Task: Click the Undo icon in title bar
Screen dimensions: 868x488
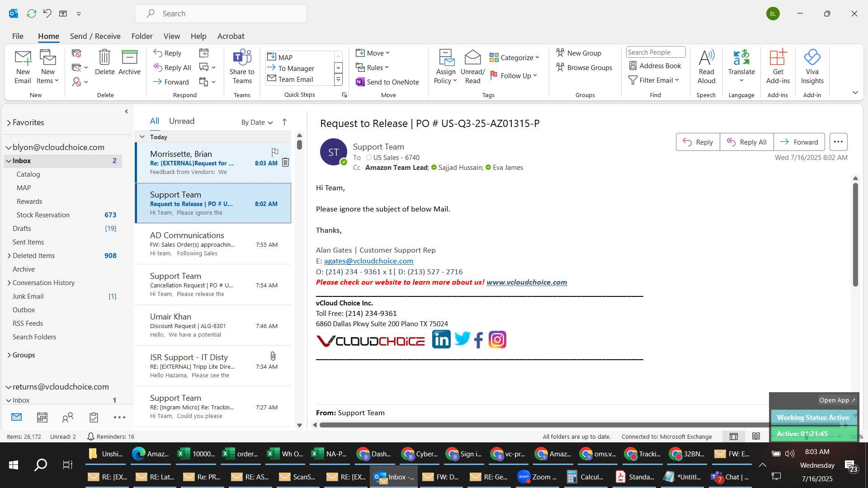Action: [47, 14]
